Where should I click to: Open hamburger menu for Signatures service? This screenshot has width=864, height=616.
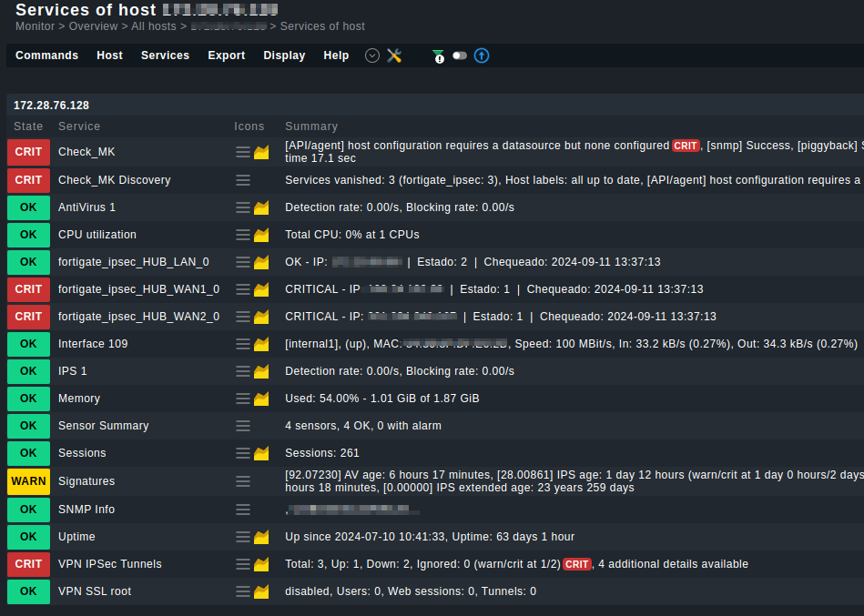[x=243, y=481]
